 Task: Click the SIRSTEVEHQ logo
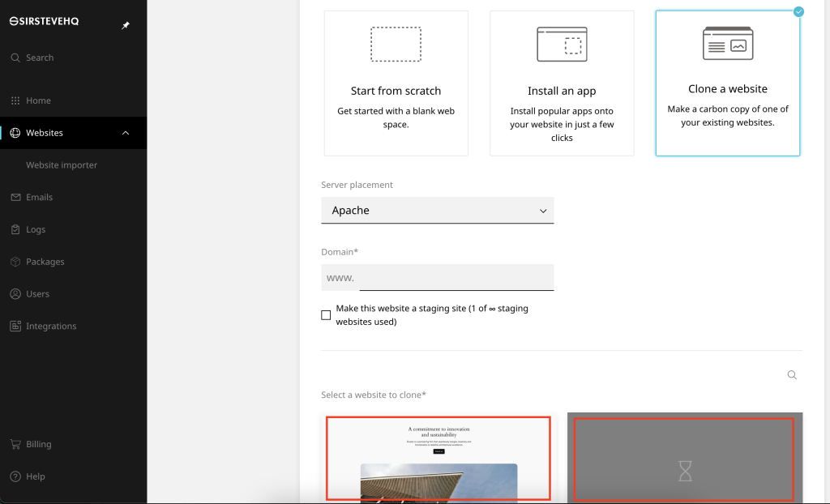44,21
